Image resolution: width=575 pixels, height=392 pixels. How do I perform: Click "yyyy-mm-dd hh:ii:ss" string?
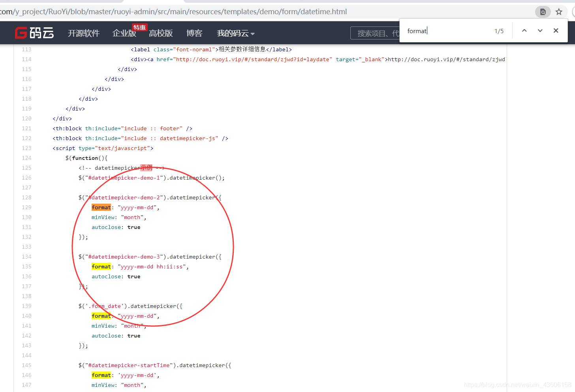[x=152, y=266]
